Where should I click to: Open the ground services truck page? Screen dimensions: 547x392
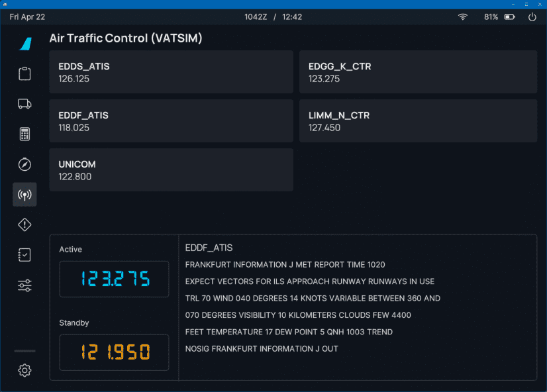coord(25,104)
